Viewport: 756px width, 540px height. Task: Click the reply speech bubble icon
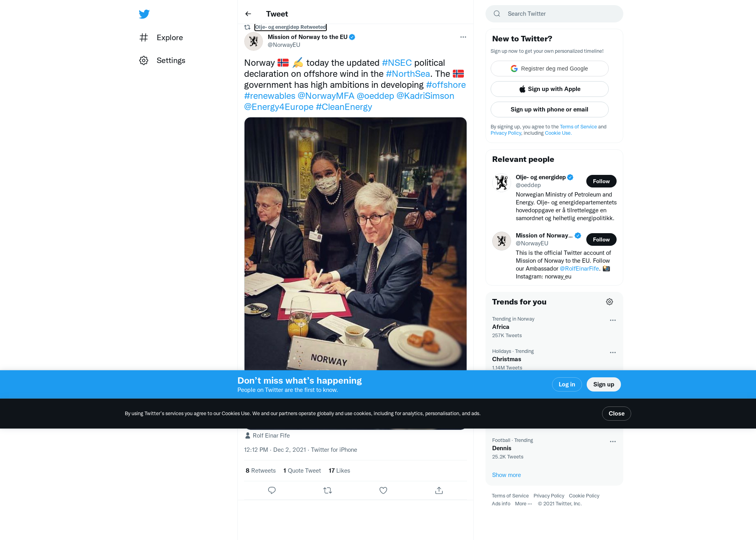pyautogui.click(x=272, y=490)
